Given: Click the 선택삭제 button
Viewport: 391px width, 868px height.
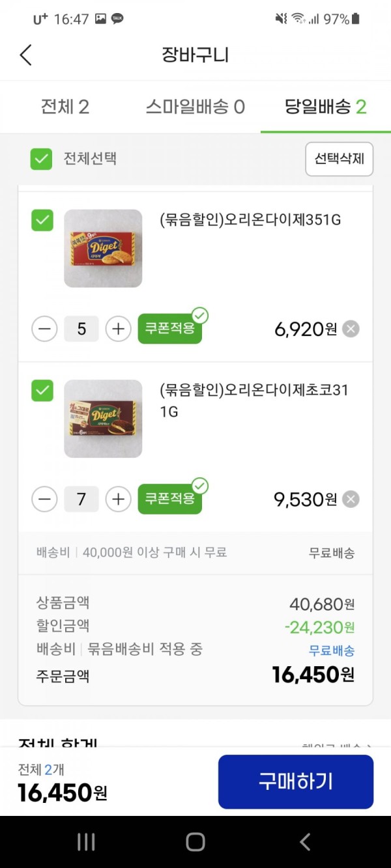Looking at the screenshot, I should [x=339, y=159].
